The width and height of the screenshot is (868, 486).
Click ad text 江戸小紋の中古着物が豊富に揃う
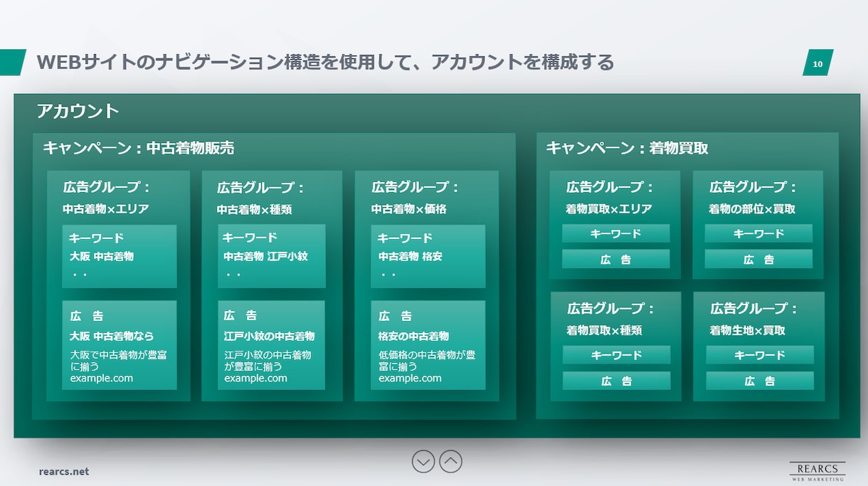pyautogui.click(x=268, y=360)
